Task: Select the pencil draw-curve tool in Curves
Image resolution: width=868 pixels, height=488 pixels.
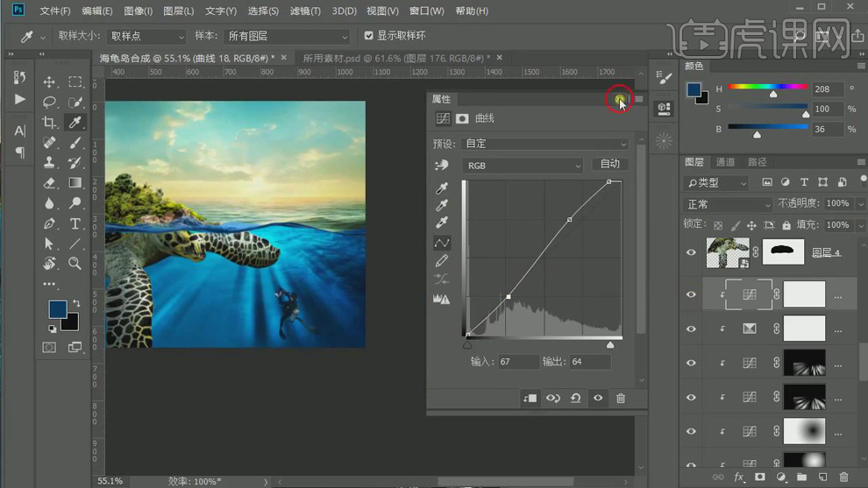Action: coord(442,260)
